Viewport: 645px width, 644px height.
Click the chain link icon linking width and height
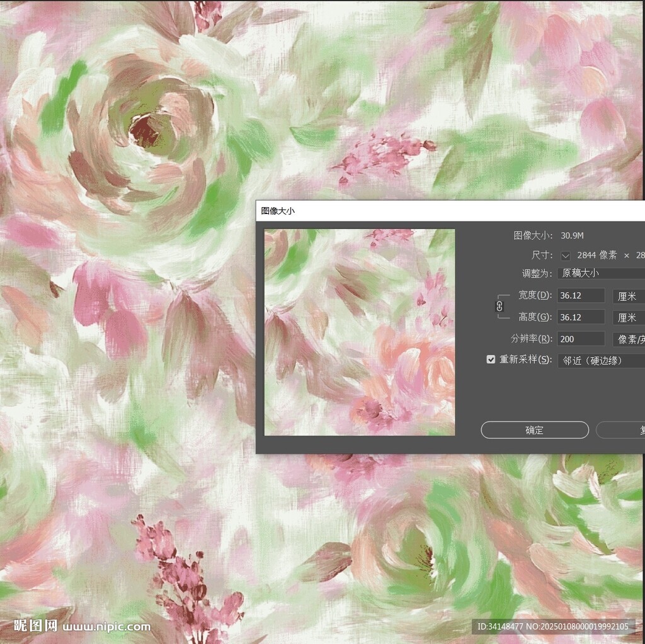[x=499, y=306]
